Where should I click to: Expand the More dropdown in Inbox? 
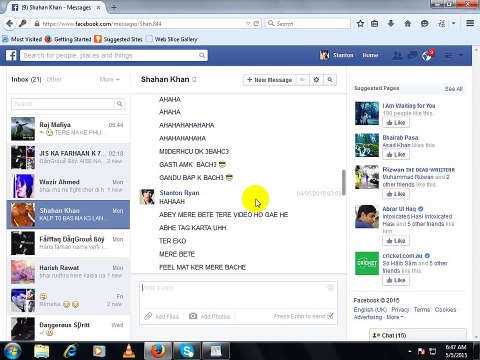[x=109, y=79]
